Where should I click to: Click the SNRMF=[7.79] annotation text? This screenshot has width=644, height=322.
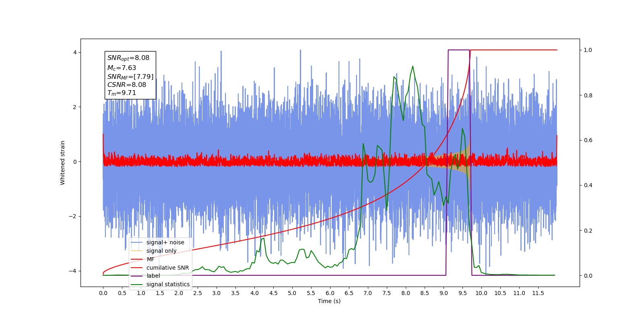point(130,77)
